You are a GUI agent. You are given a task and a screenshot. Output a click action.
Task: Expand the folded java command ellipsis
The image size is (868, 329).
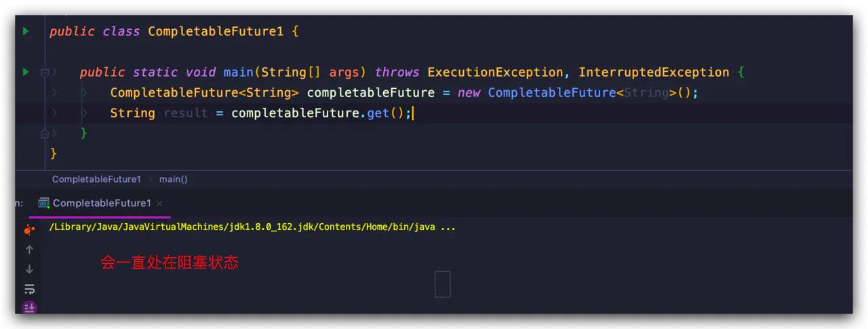[x=448, y=227]
